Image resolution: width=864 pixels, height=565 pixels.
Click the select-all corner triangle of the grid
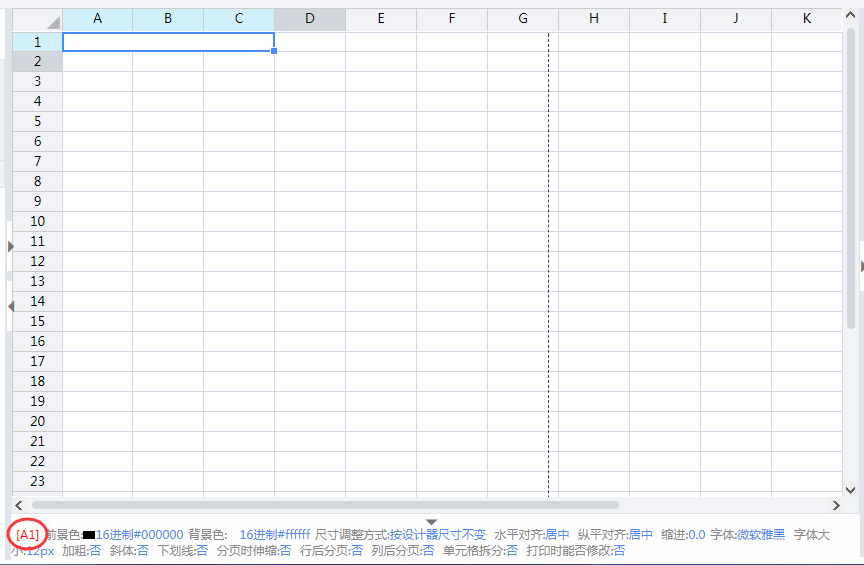click(51, 21)
